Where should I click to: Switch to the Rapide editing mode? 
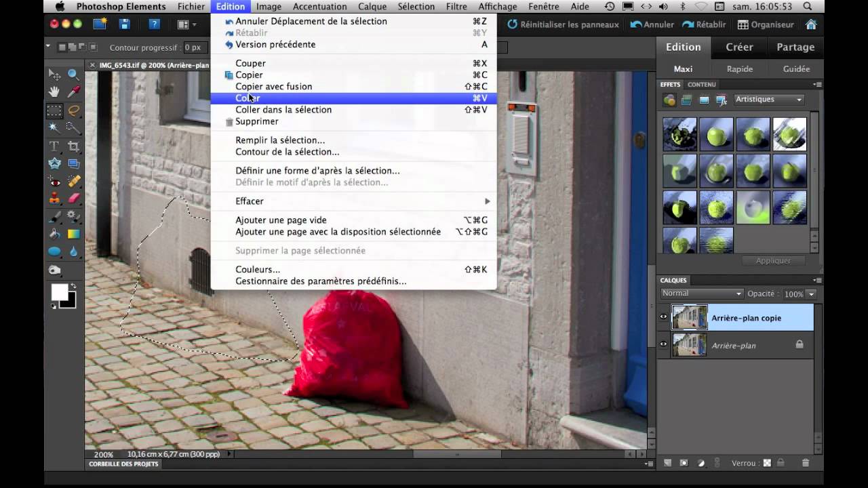740,68
